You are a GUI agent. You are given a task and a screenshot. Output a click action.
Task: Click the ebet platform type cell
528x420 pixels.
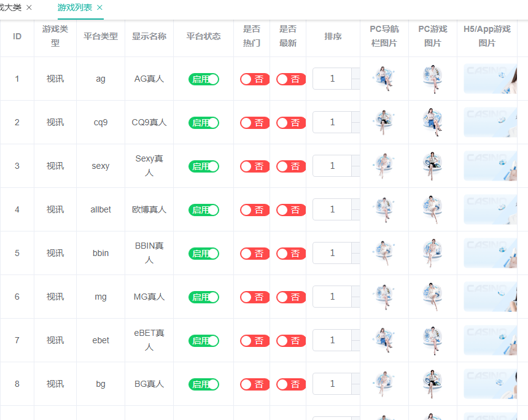coord(101,340)
